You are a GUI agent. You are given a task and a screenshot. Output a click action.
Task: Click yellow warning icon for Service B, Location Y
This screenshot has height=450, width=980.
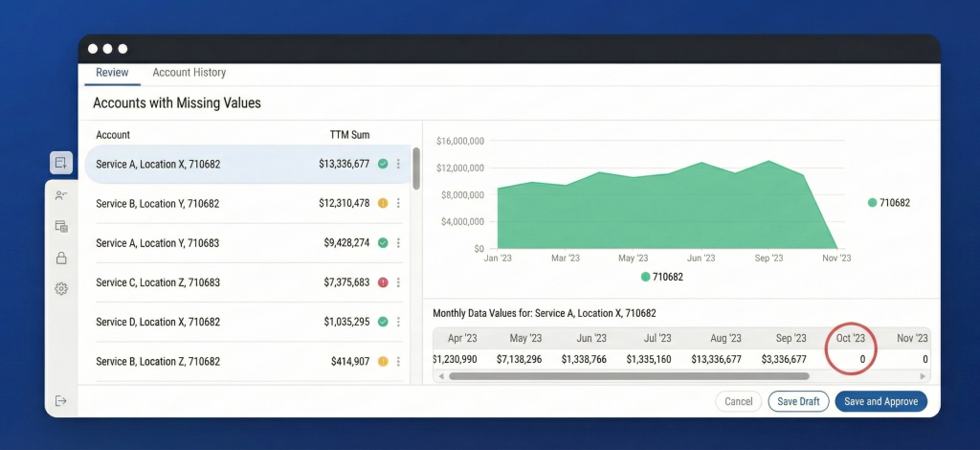pos(383,203)
